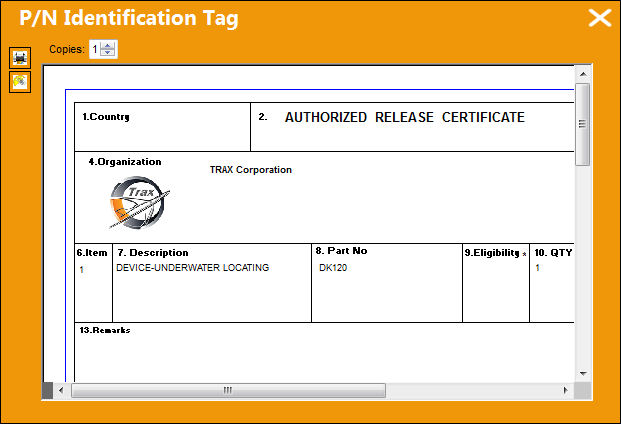
Task: Click the horizontal scrollbar right arrow
Action: 566,390
